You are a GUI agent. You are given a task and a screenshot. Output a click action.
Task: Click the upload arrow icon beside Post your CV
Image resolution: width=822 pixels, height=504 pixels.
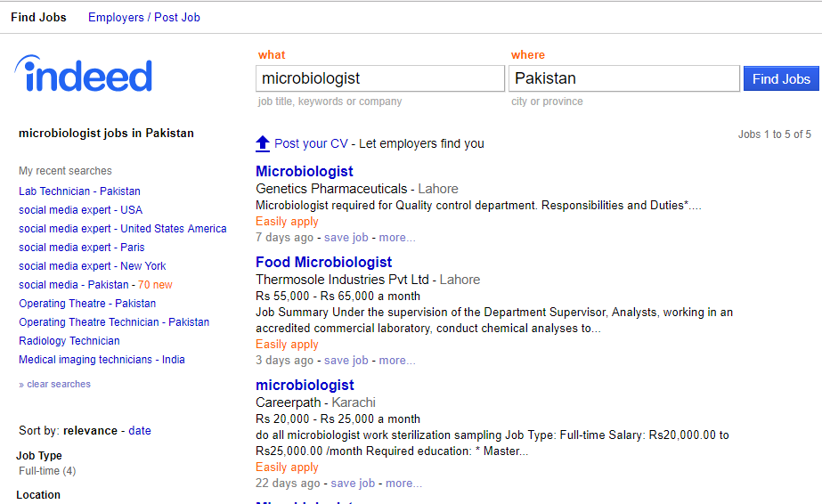263,143
